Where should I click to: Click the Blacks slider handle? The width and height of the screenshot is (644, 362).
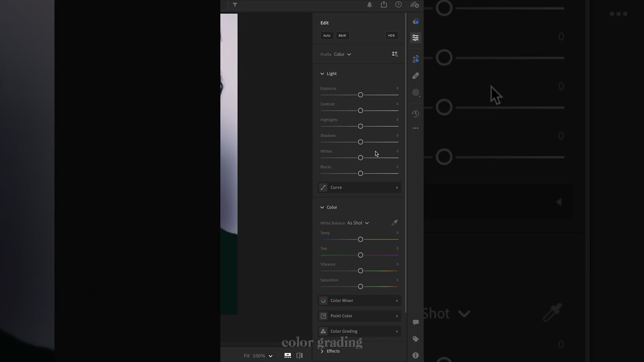(360, 173)
